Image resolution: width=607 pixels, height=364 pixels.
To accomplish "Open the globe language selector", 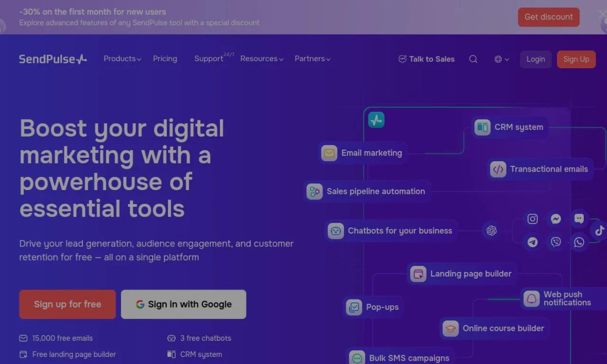I will (x=502, y=59).
